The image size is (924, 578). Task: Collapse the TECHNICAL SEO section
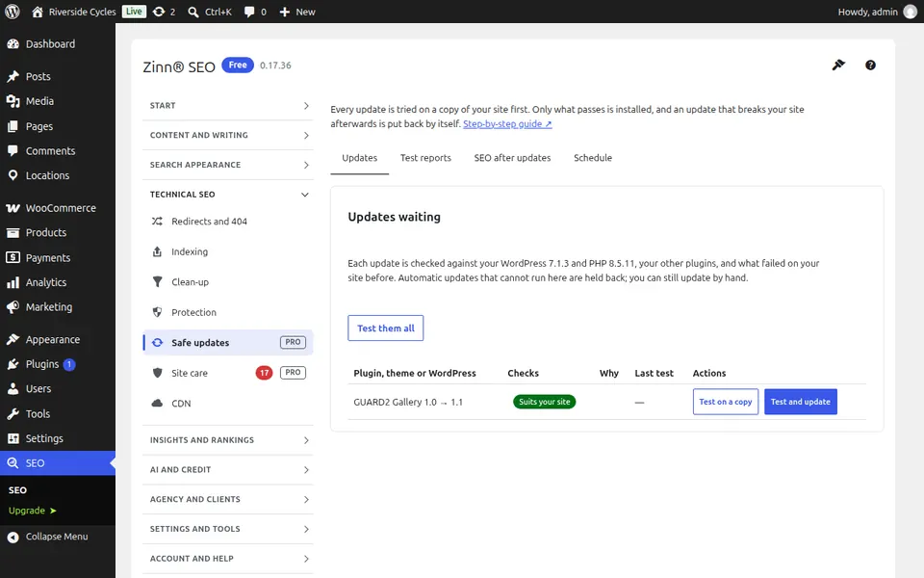pyautogui.click(x=228, y=195)
